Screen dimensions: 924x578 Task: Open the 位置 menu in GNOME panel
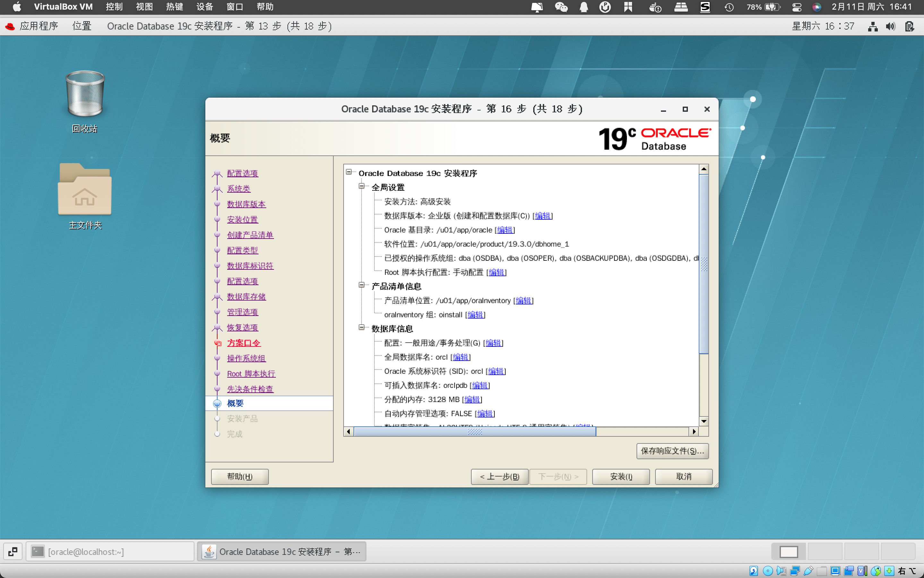click(82, 26)
